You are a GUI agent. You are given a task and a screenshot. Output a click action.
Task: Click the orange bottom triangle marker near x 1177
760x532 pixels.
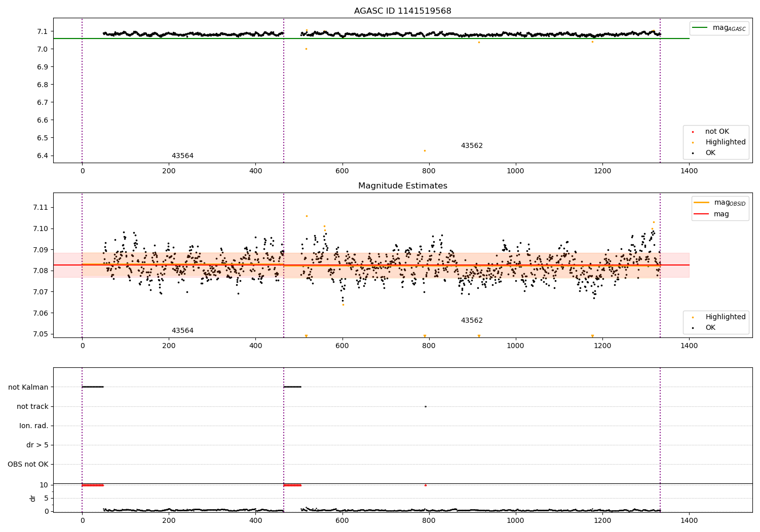tap(592, 336)
